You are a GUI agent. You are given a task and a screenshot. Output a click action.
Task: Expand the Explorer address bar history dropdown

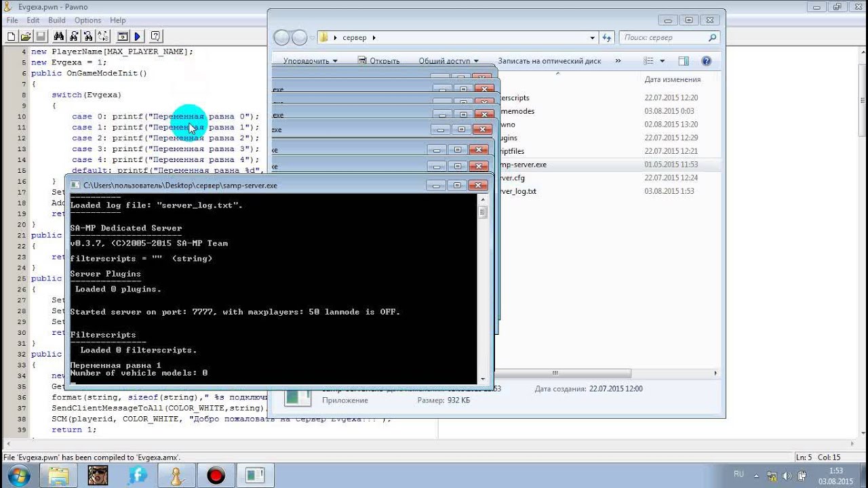click(x=592, y=38)
